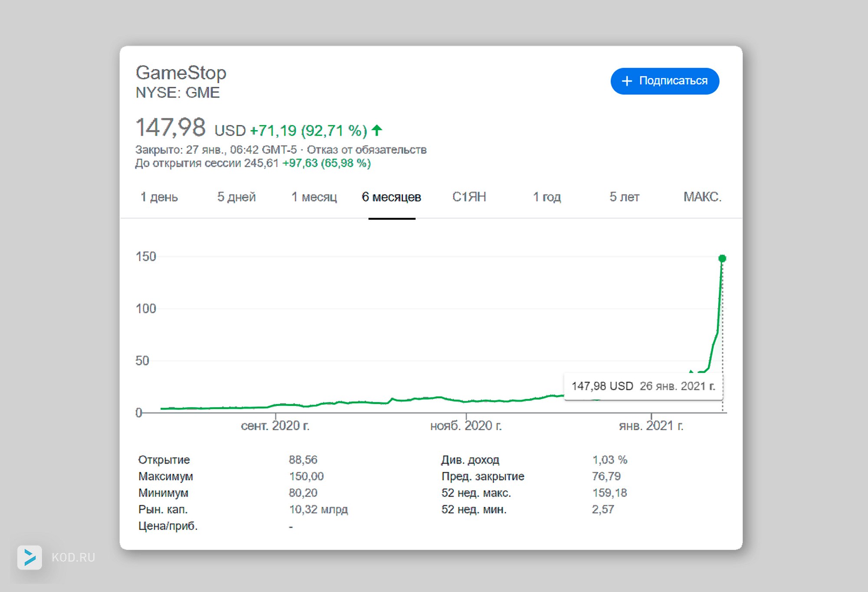Image resolution: width=868 pixels, height=592 pixels.
Task: Click the сент. 2020 г. axis label
Action: tap(275, 426)
